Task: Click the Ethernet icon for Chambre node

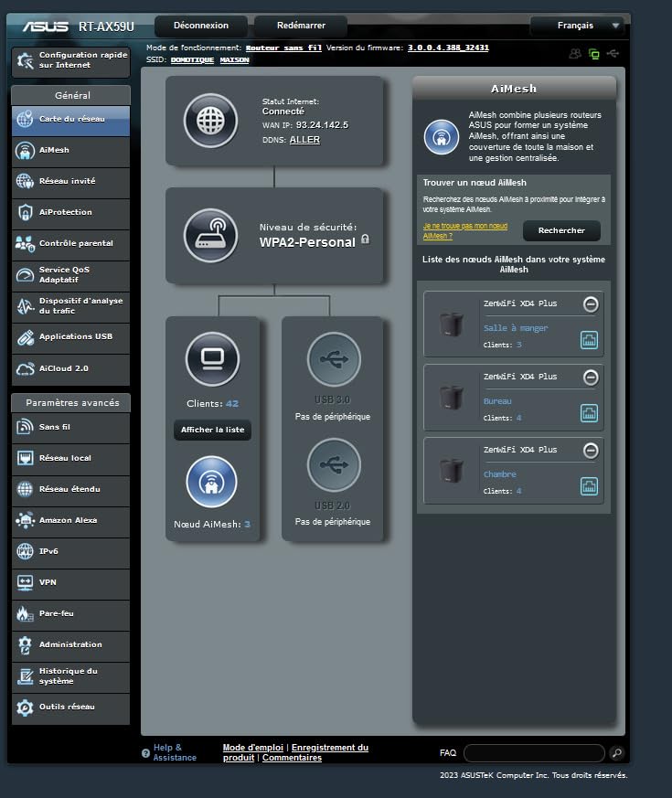Action: tap(590, 486)
